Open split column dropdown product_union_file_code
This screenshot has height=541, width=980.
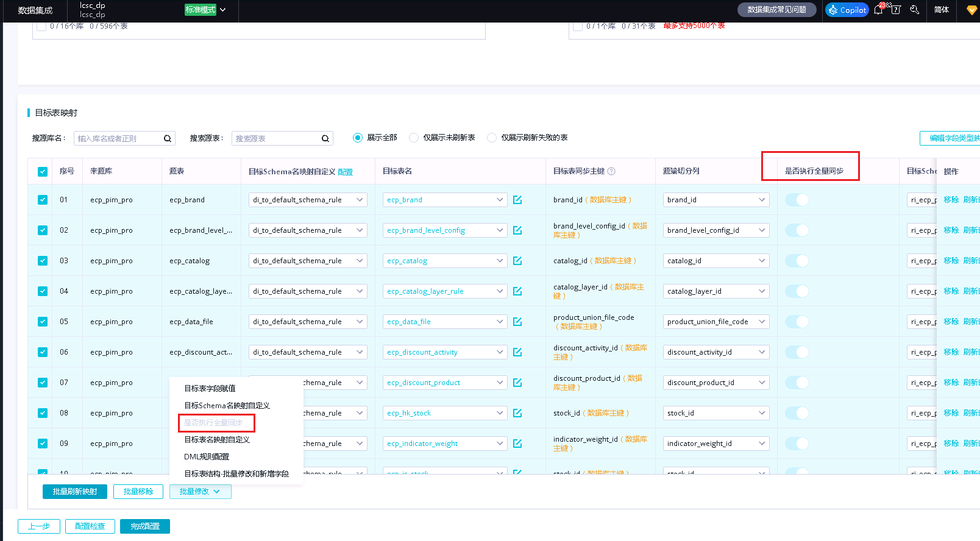click(x=716, y=322)
